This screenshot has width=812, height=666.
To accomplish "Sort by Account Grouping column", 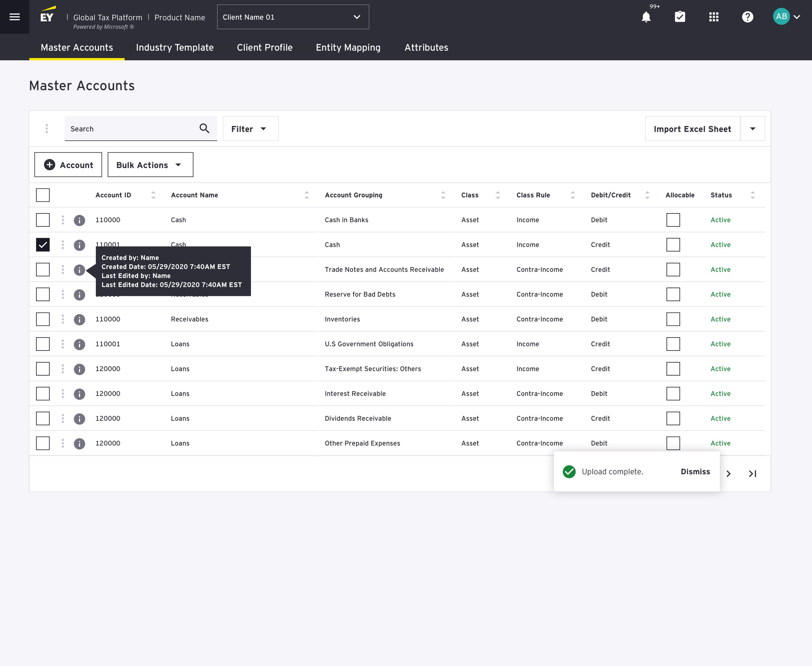I will (x=443, y=195).
